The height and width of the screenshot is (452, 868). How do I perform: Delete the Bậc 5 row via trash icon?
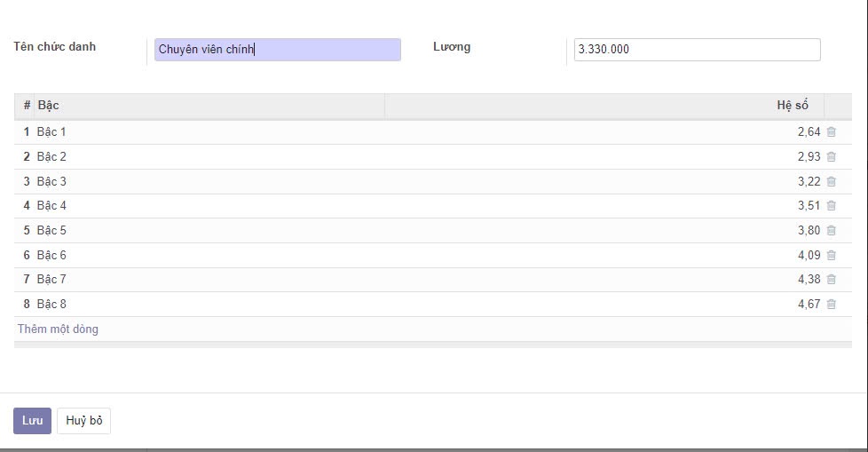coord(831,231)
